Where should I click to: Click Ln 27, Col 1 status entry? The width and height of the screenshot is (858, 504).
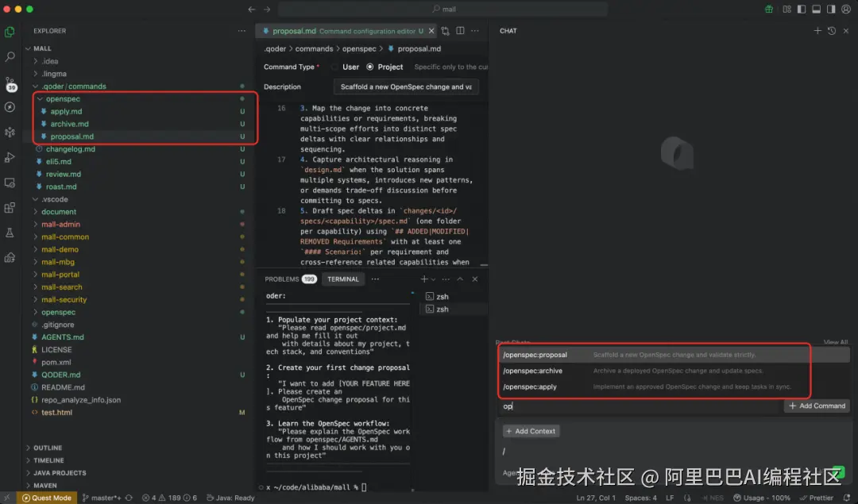596,498
